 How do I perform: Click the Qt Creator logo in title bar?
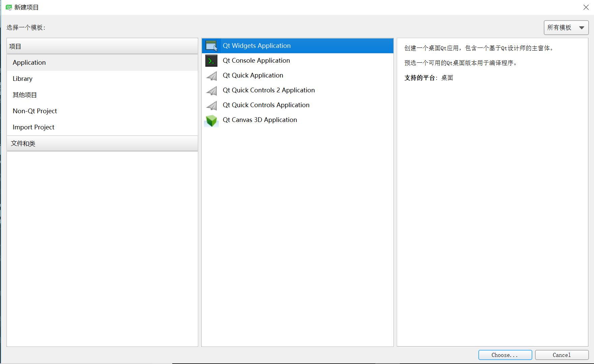pos(9,7)
